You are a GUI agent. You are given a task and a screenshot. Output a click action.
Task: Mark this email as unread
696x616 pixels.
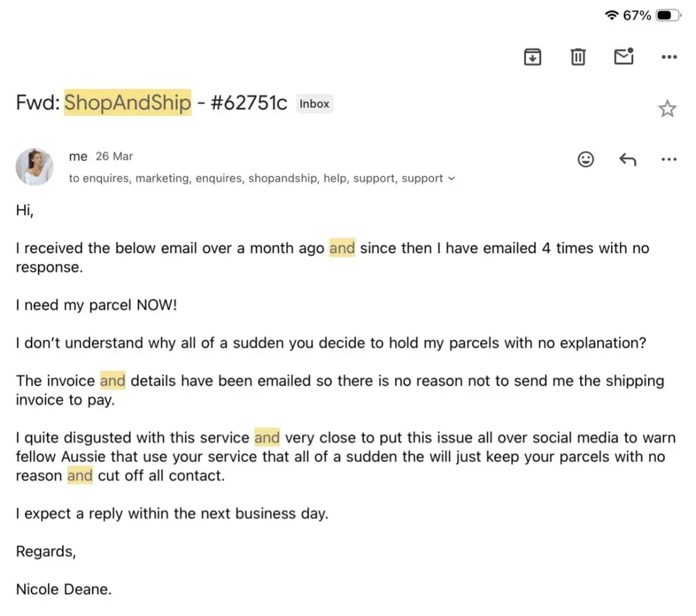pyautogui.click(x=624, y=57)
